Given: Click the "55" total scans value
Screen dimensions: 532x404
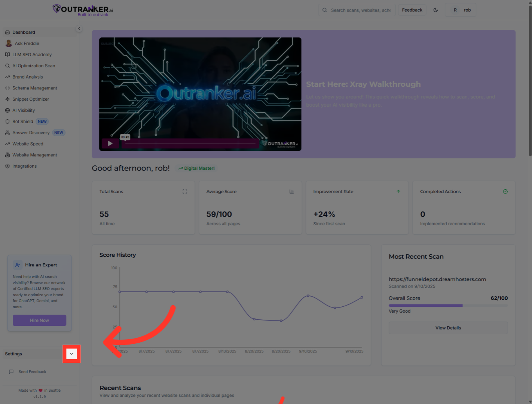Looking at the screenshot, I should click(104, 214).
